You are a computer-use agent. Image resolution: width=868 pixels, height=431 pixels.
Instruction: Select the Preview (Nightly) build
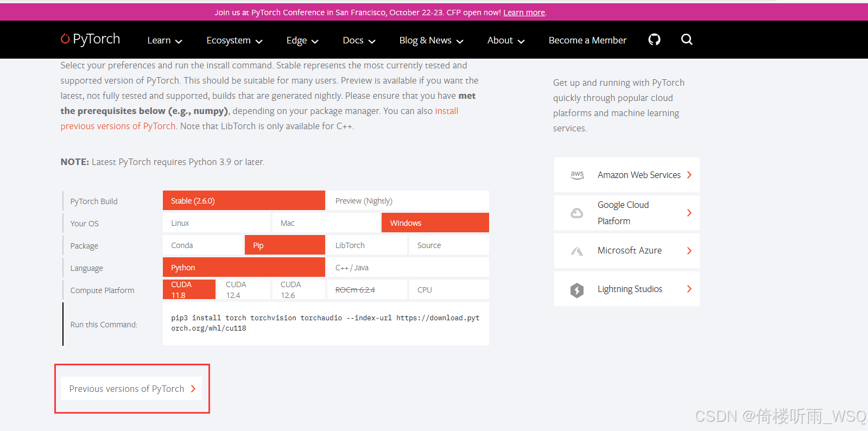pos(408,200)
